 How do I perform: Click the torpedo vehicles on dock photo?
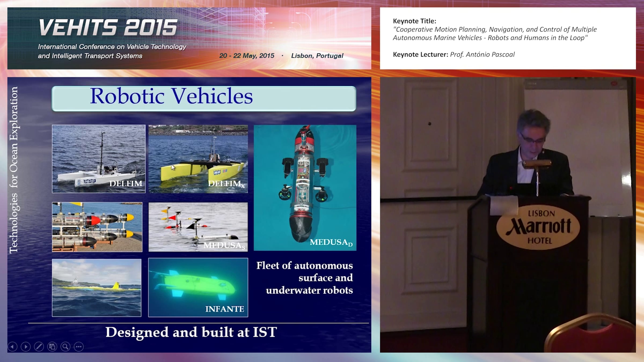(x=97, y=227)
